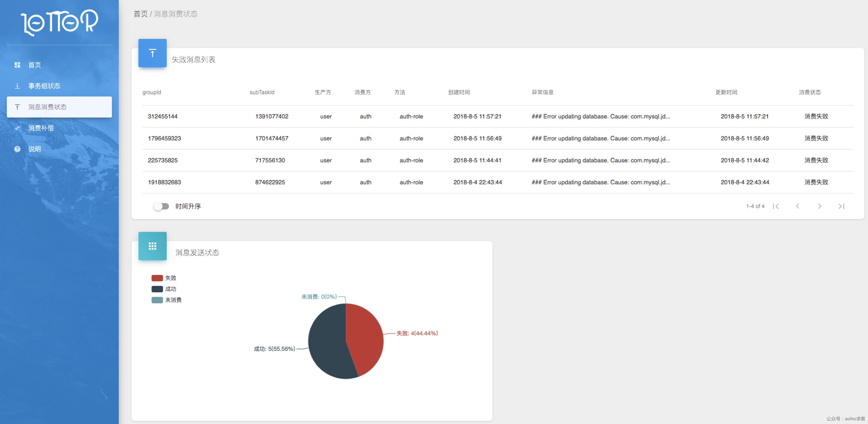This screenshot has height=424, width=868.
Task: Click the 首页 breadcrumb link
Action: tap(140, 14)
